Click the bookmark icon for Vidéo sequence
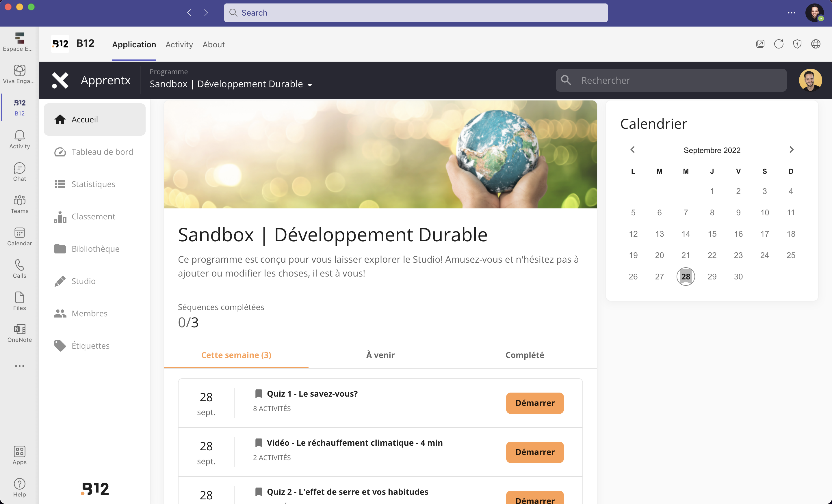This screenshot has height=504, width=832. [x=259, y=443]
